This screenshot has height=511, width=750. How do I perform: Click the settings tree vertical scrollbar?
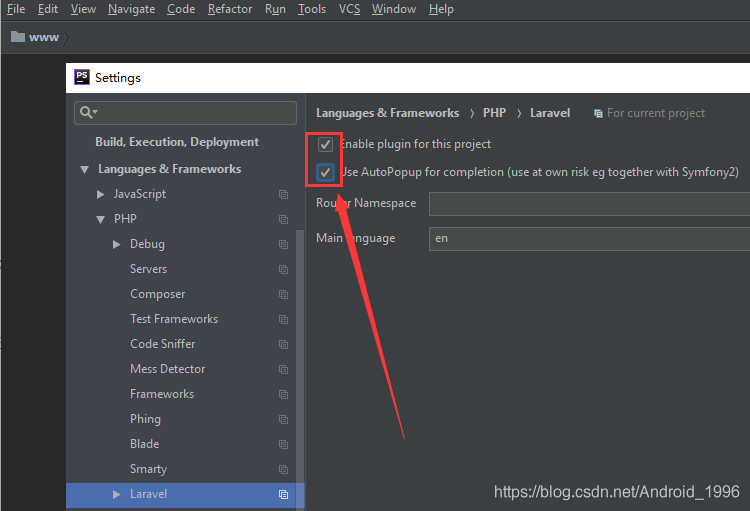[x=300, y=368]
